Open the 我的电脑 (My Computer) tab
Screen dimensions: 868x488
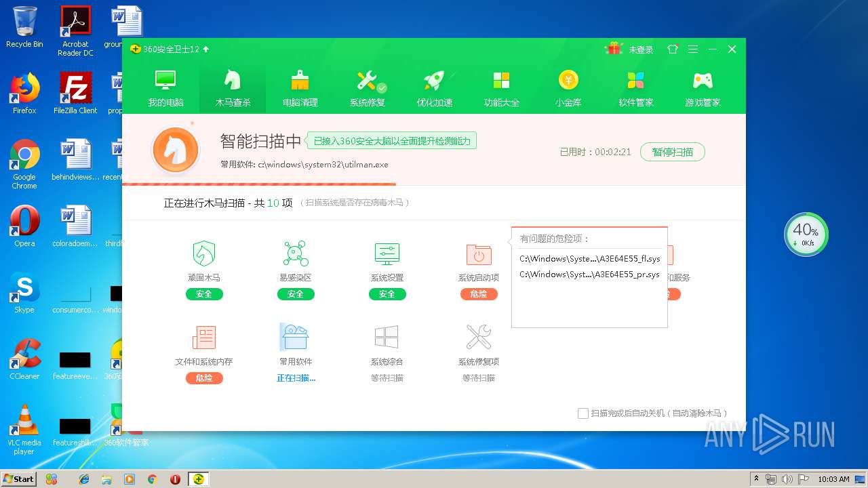pyautogui.click(x=165, y=89)
